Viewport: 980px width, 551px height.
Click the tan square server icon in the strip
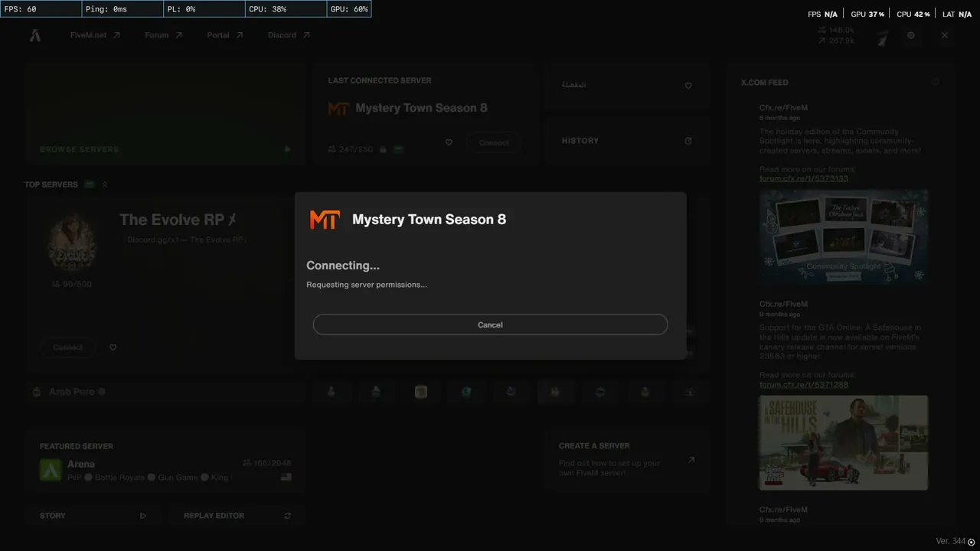[421, 392]
